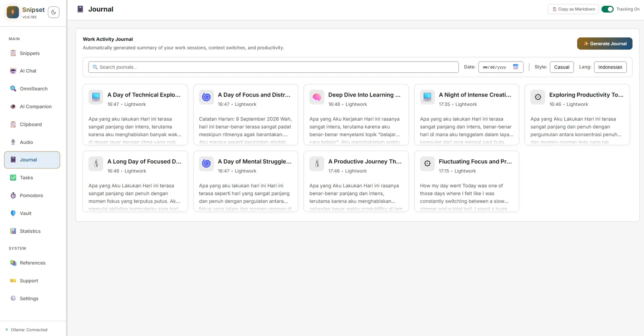Click the Statistics chart icon
The height and width of the screenshot is (336, 644).
(x=13, y=231)
